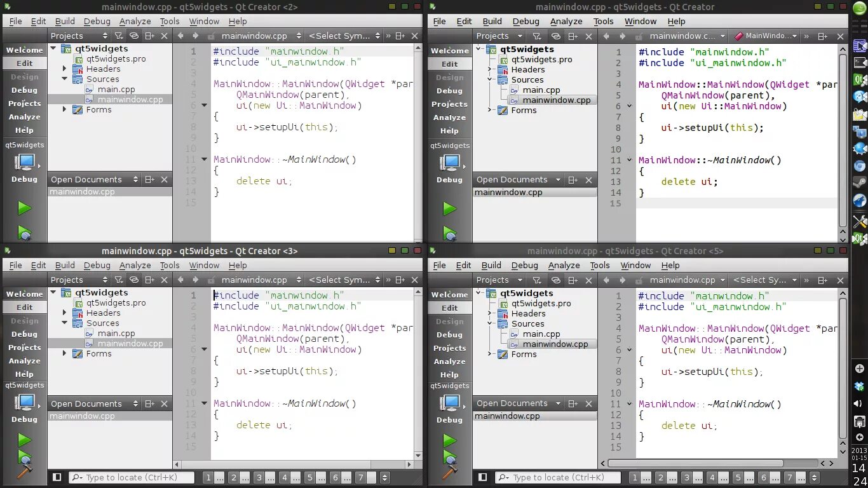The height and width of the screenshot is (488, 868).
Task: Click the Run button in Qt Creator <3>
Action: (x=24, y=440)
